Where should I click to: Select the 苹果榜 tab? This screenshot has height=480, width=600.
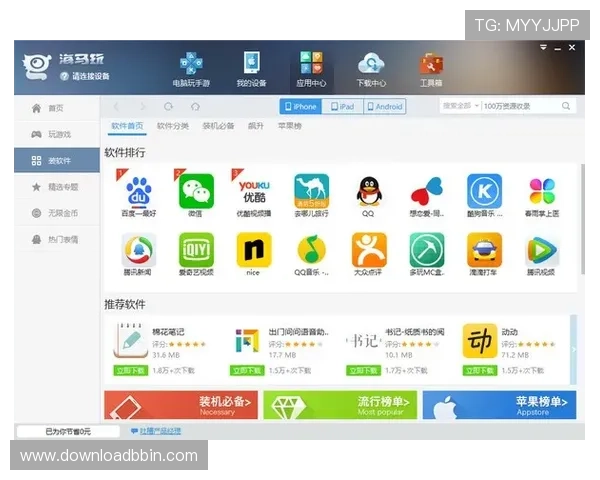(290, 126)
